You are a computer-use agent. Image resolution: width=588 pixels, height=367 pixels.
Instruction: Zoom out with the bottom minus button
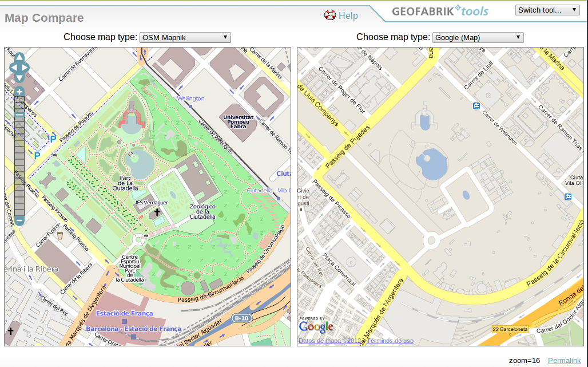(x=19, y=220)
